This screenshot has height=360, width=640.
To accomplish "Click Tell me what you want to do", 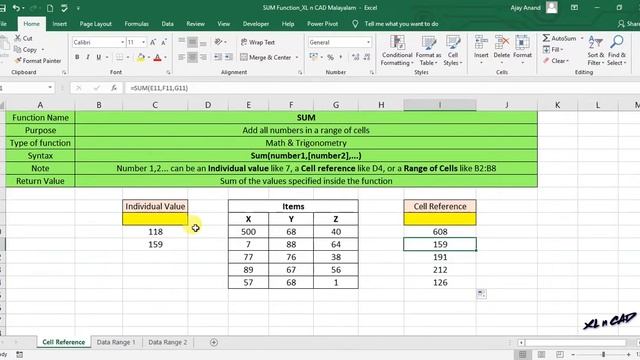I will click(x=401, y=24).
